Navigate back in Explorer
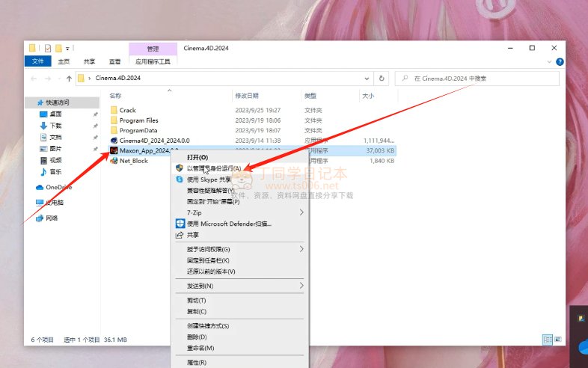Viewport: 588px width, 368px height. point(34,79)
